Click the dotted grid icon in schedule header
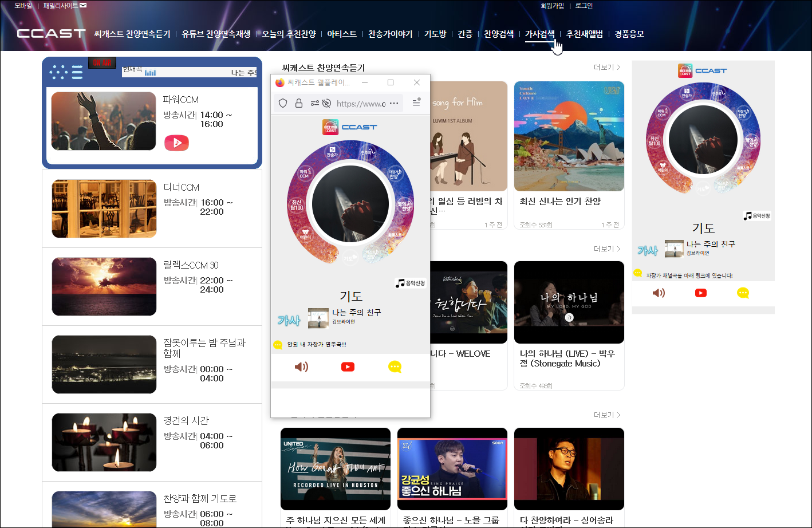 58,72
